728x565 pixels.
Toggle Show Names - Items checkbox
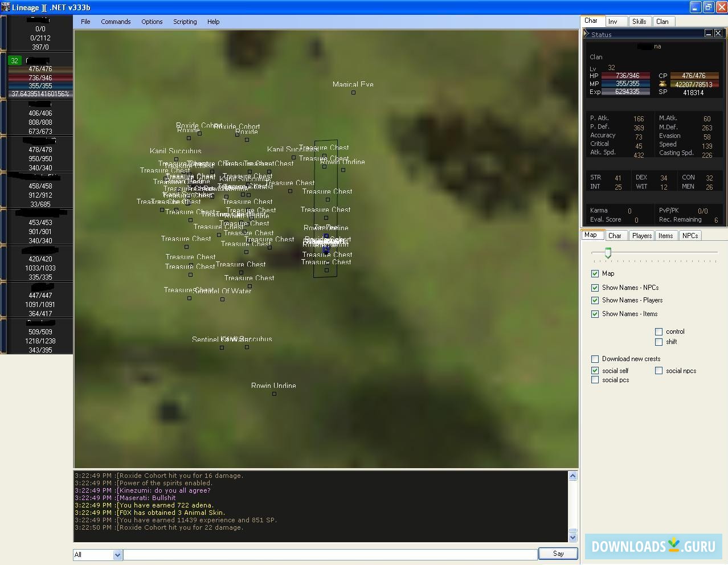pyautogui.click(x=595, y=314)
